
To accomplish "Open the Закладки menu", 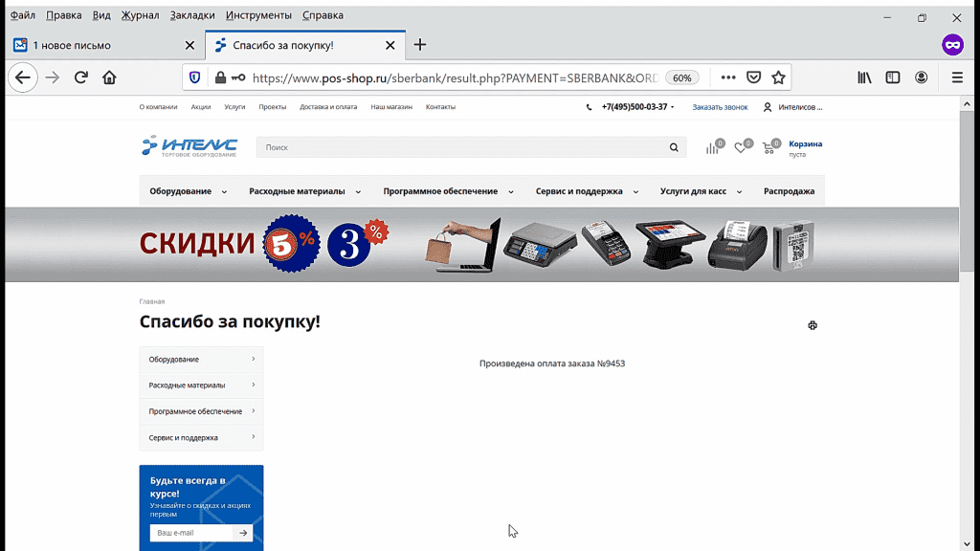I will click(x=192, y=15).
